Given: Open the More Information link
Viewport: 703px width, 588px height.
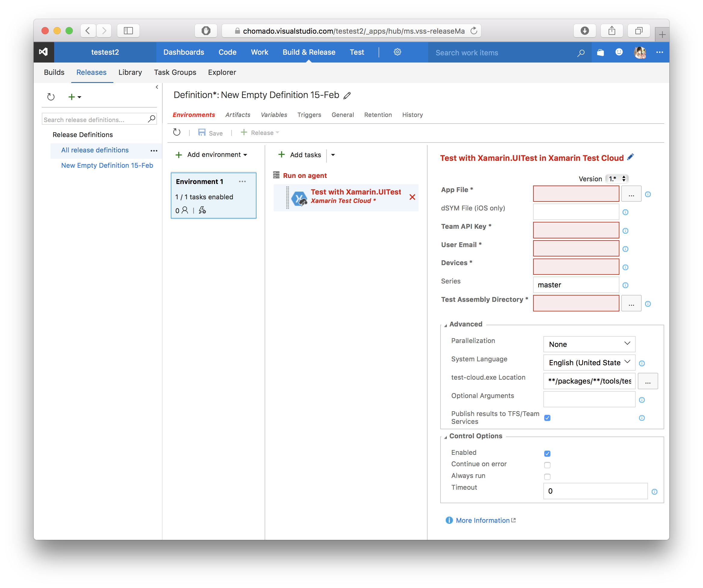Looking at the screenshot, I should click(x=482, y=520).
